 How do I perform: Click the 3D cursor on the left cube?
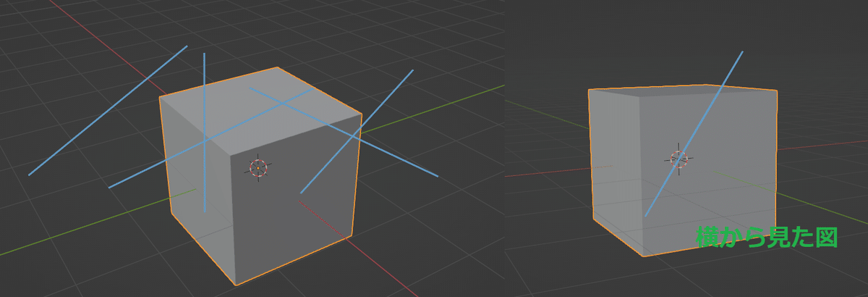pyautogui.click(x=259, y=167)
